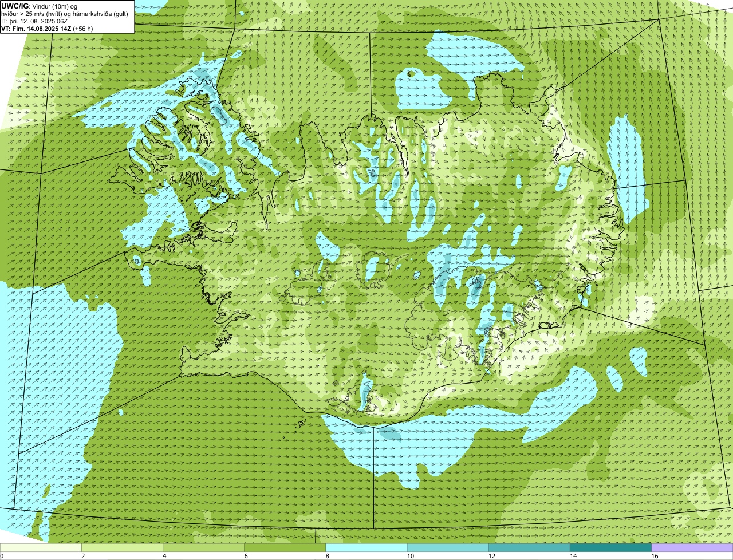
Task: Click the 14–16 m/s dark teal swatch
Action: point(610,547)
